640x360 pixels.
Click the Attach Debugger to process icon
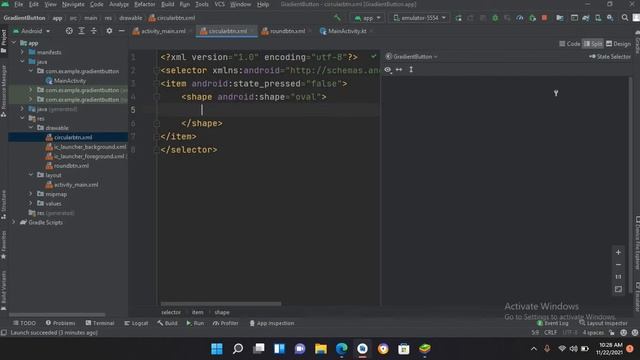tap(532, 18)
